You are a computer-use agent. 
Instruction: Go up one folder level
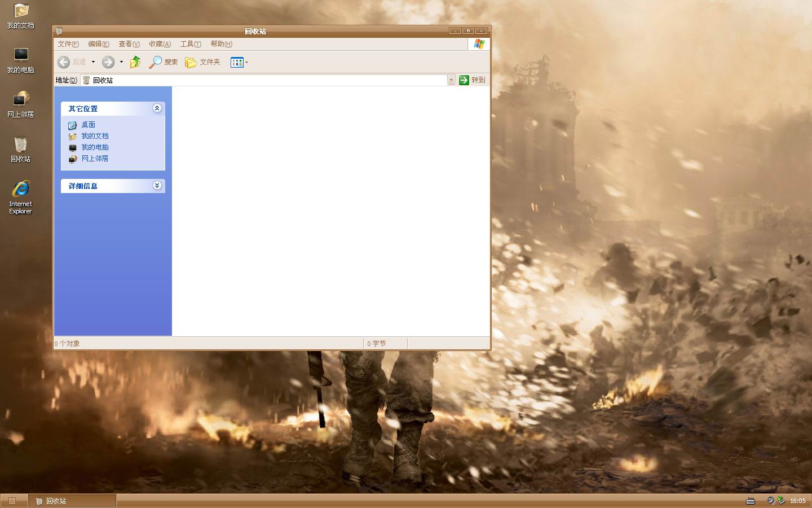coord(135,62)
